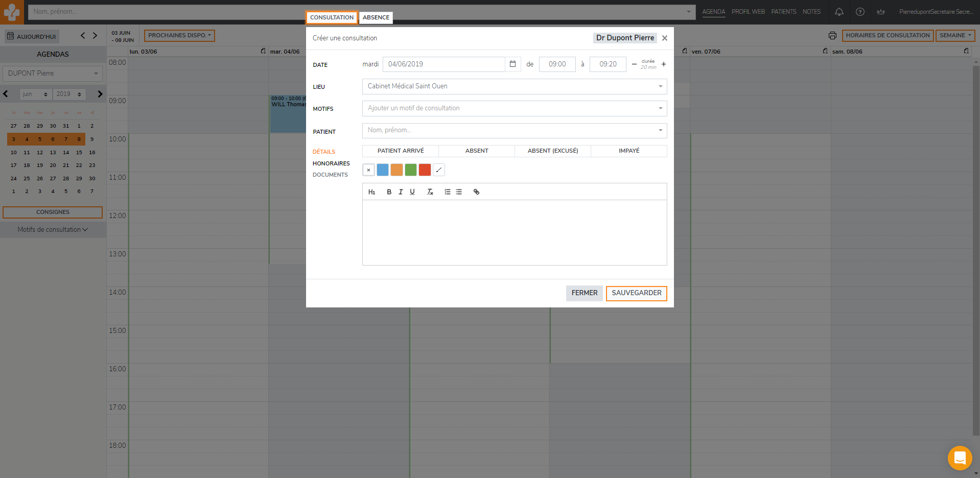The height and width of the screenshot is (478, 980).
Task: Switch to the Absence tab
Action: coord(376,17)
